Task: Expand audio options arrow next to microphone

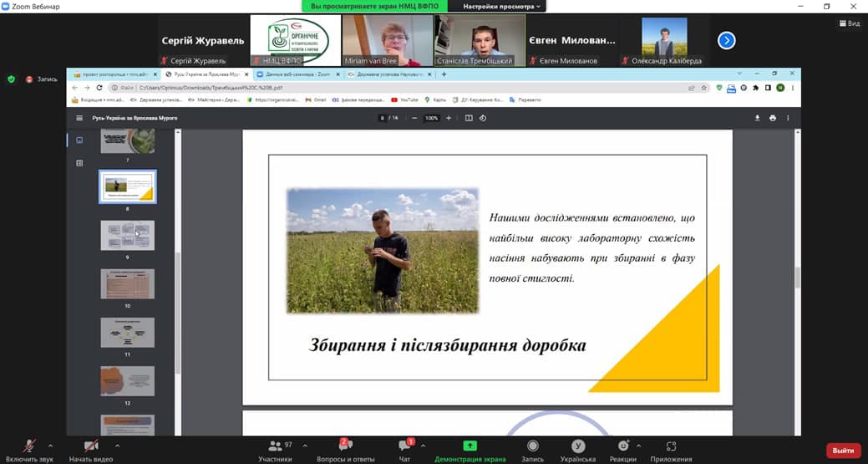Action: [x=50, y=445]
